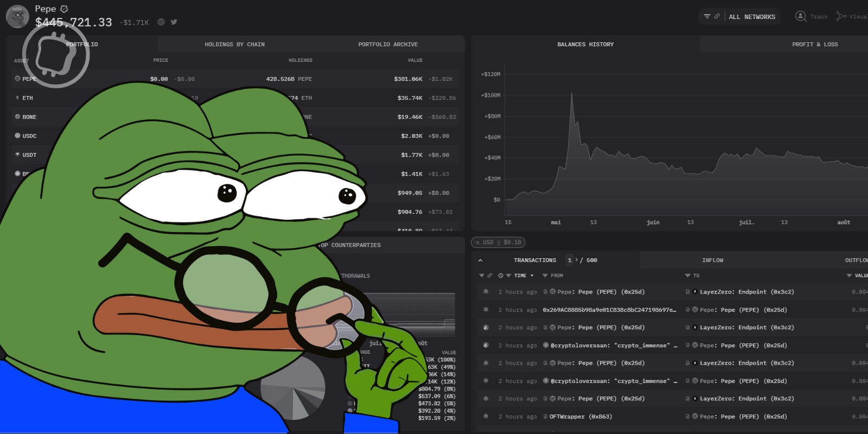Screen dimensions: 868x434
Task: Click PEPE value $381.06K
Action: (408, 79)
